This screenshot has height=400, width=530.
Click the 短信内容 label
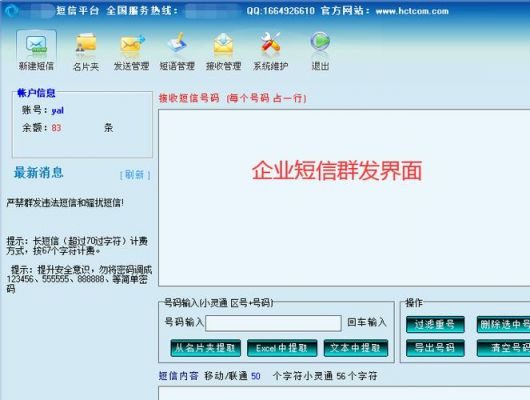(x=178, y=376)
